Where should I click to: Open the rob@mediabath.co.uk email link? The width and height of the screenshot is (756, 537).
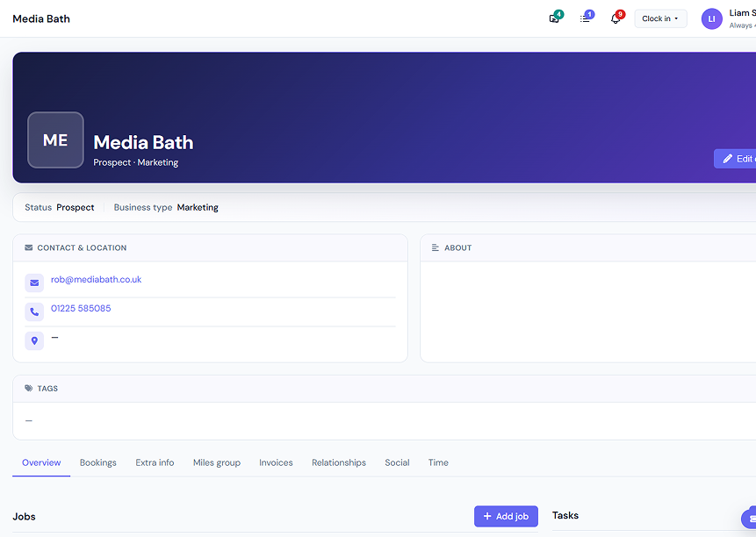(x=96, y=280)
